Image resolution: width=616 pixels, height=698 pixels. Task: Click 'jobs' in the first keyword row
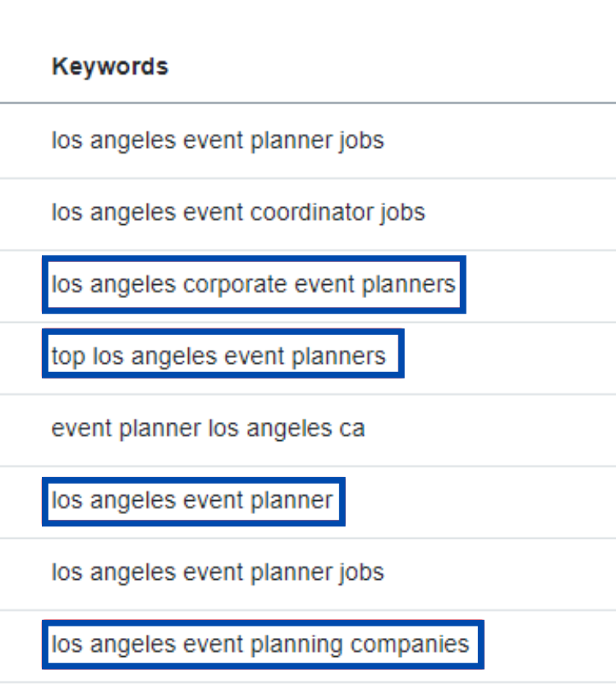click(361, 140)
